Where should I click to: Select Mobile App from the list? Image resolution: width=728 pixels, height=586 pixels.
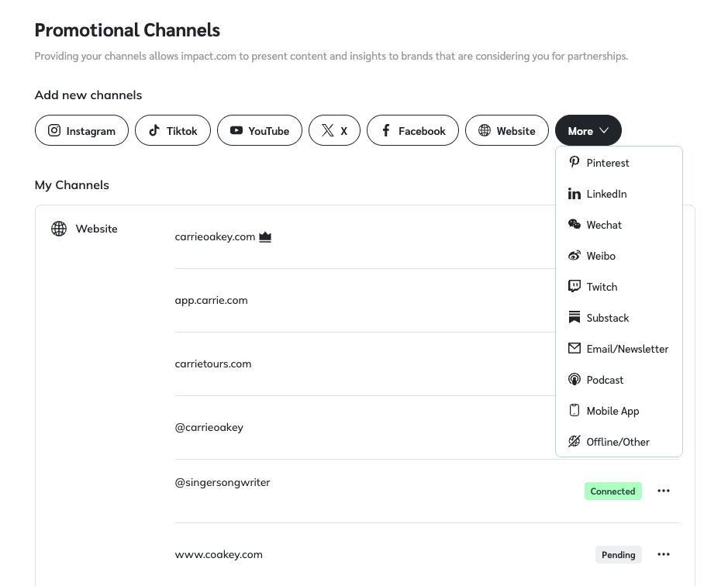pos(612,411)
